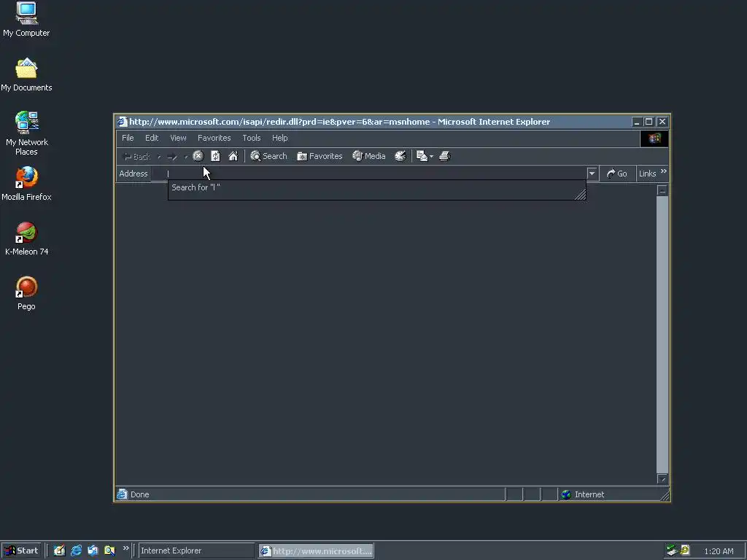Open My Computer desktop icon

click(26, 20)
